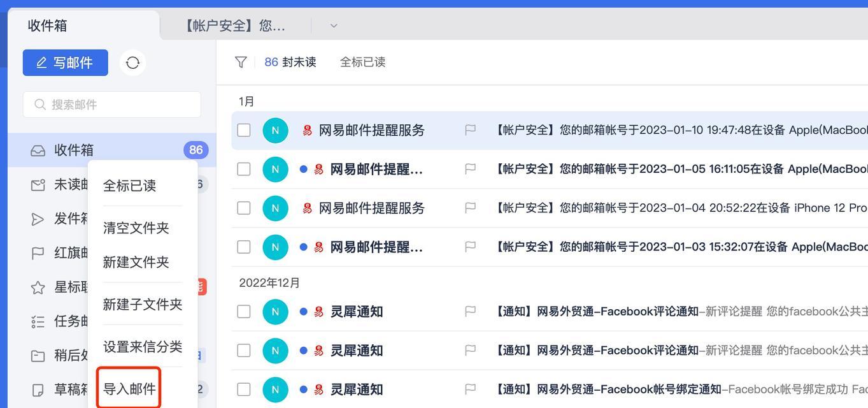Click the 草稿箱 draft note icon
This screenshot has width=868, height=408.
coord(38,389)
